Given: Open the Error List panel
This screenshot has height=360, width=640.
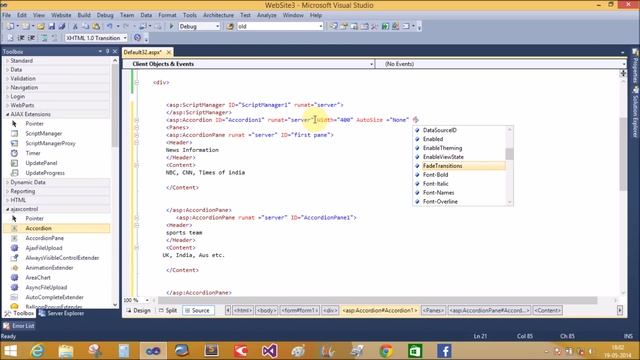Looking at the screenshot, I should (19, 326).
